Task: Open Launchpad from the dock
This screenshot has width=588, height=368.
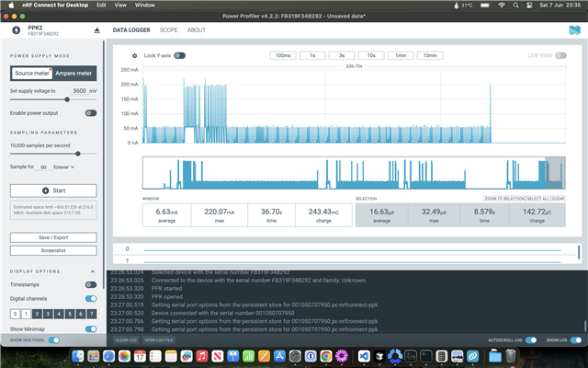Action: tap(94, 356)
